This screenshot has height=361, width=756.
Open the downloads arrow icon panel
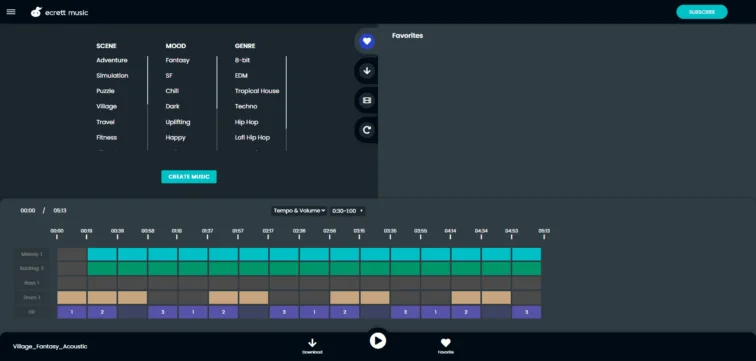[367, 71]
